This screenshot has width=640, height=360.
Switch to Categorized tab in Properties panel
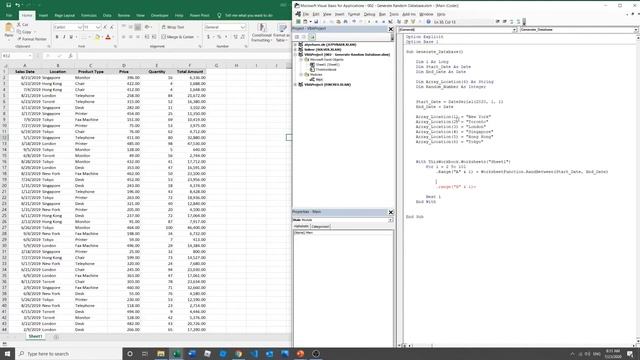click(x=320, y=226)
